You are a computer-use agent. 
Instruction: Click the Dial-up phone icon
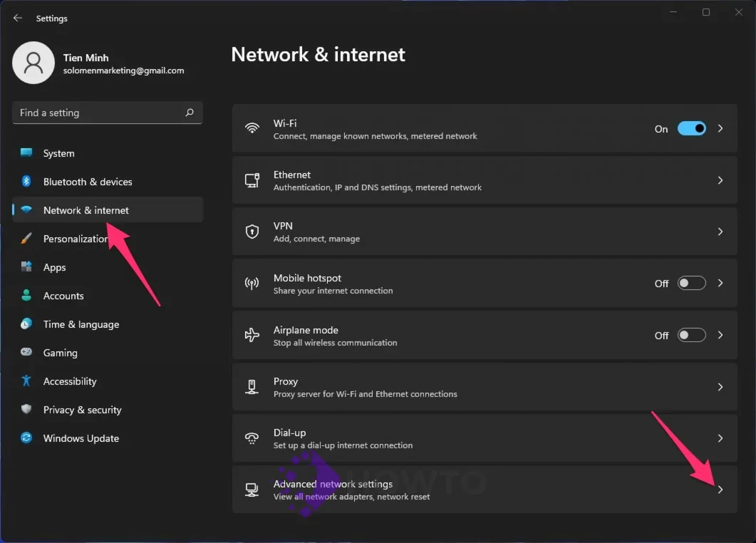pyautogui.click(x=252, y=438)
